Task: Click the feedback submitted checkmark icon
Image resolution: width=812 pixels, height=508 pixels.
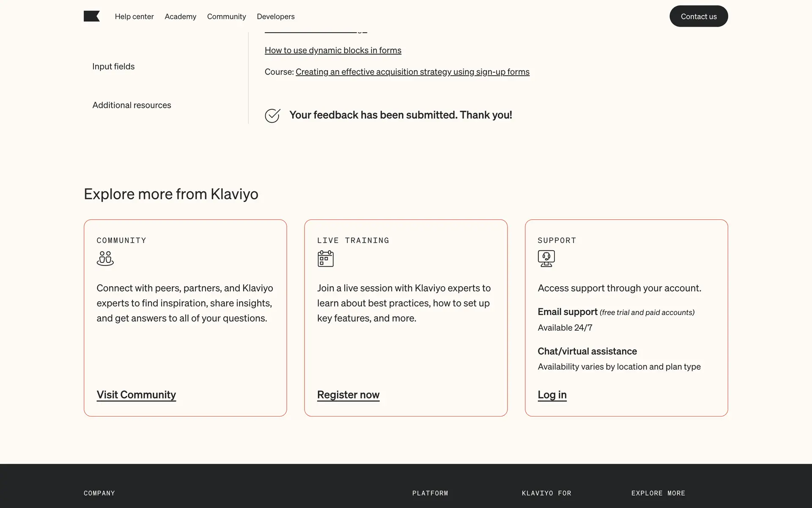Action: click(272, 115)
